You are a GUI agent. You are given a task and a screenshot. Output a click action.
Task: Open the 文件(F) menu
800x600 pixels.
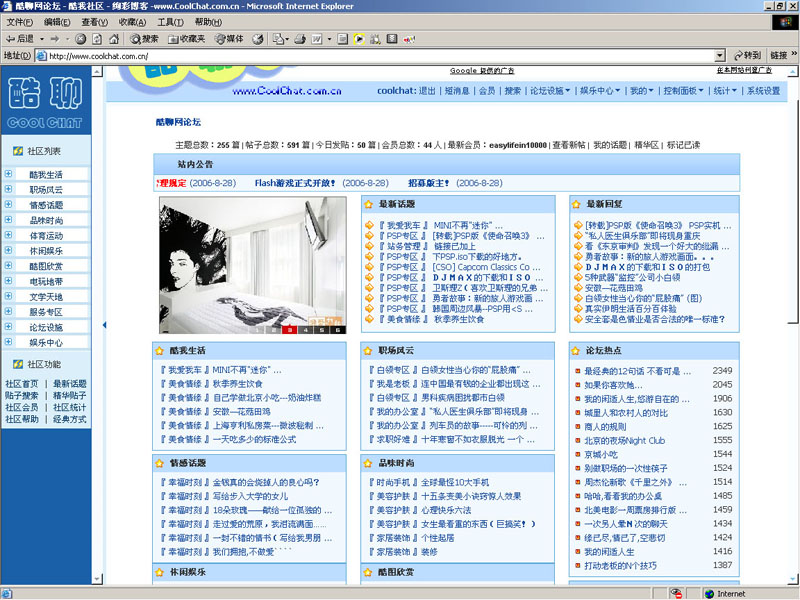[x=19, y=22]
